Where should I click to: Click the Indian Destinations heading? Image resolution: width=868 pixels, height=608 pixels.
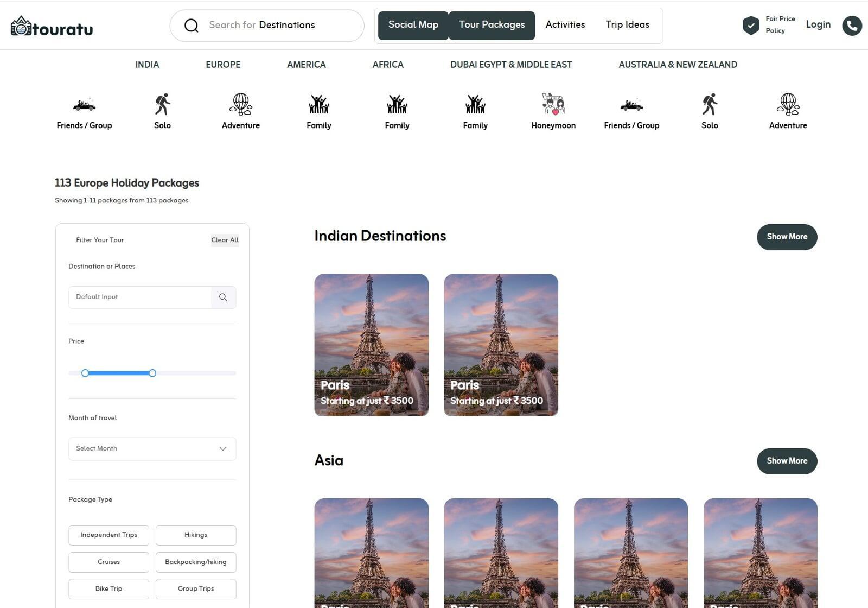point(380,236)
